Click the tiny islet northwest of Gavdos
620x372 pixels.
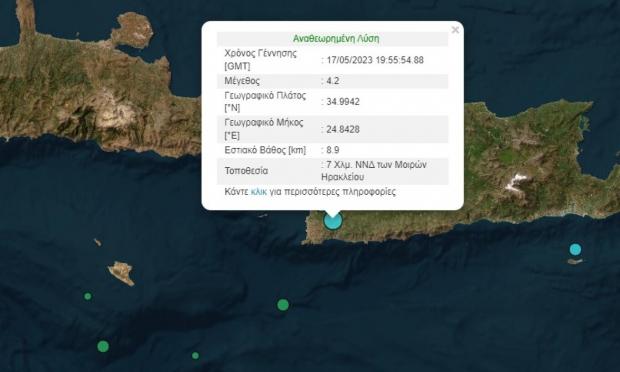pyautogui.click(x=98, y=242)
